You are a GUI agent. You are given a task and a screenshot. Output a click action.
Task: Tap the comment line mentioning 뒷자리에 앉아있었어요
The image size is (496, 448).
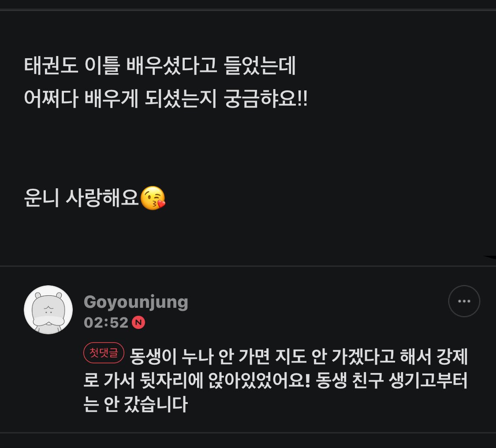point(276,380)
